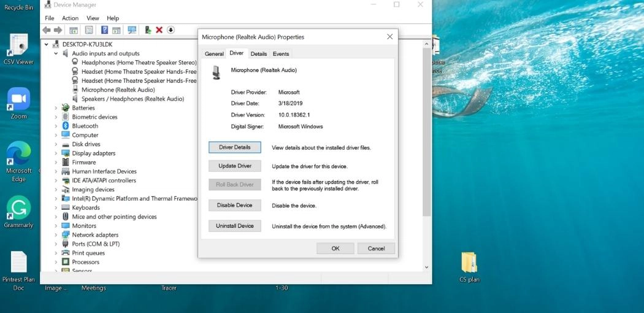
Task: Click the scrollbar down arrow in Device Manager
Action: [426, 267]
